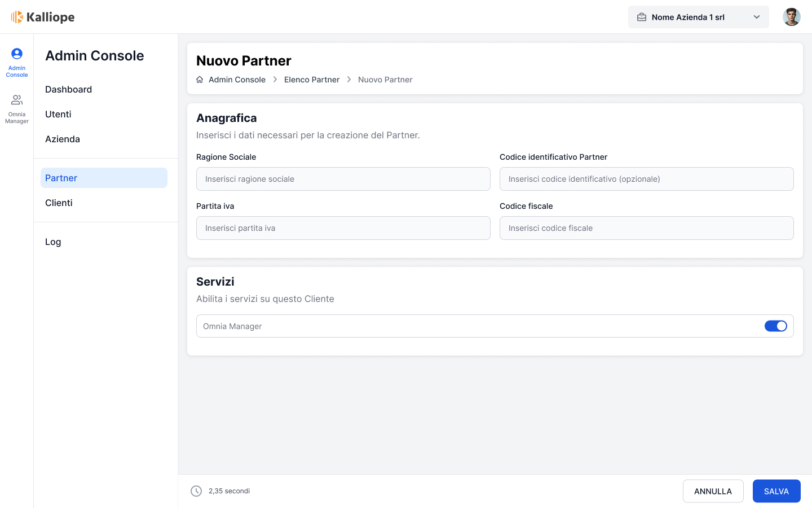Open the Admin Console sidebar icon
The height and width of the screenshot is (508, 812).
point(17,62)
